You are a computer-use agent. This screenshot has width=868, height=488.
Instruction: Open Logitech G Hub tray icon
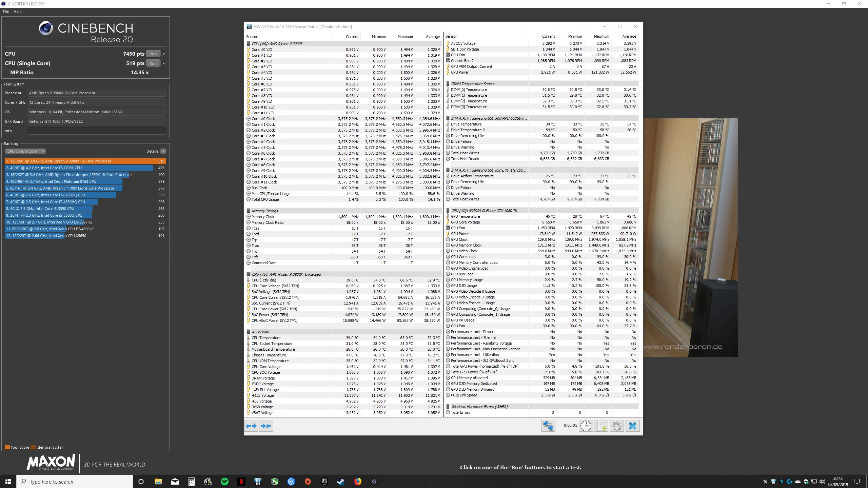pyautogui.click(x=790, y=482)
